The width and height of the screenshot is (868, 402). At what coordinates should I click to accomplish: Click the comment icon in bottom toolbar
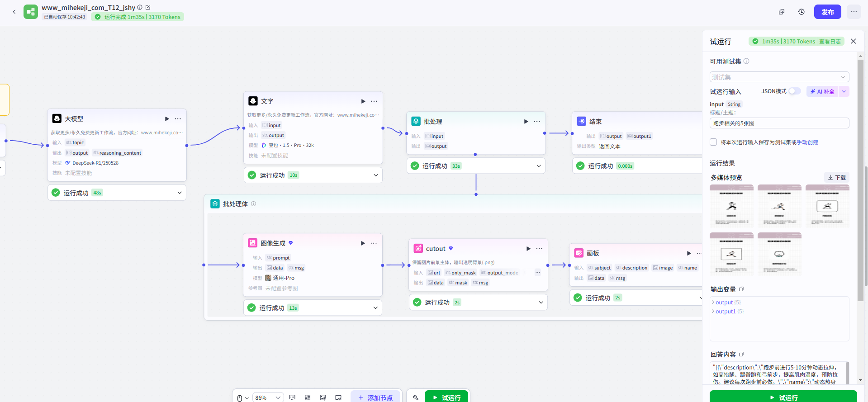click(292, 397)
